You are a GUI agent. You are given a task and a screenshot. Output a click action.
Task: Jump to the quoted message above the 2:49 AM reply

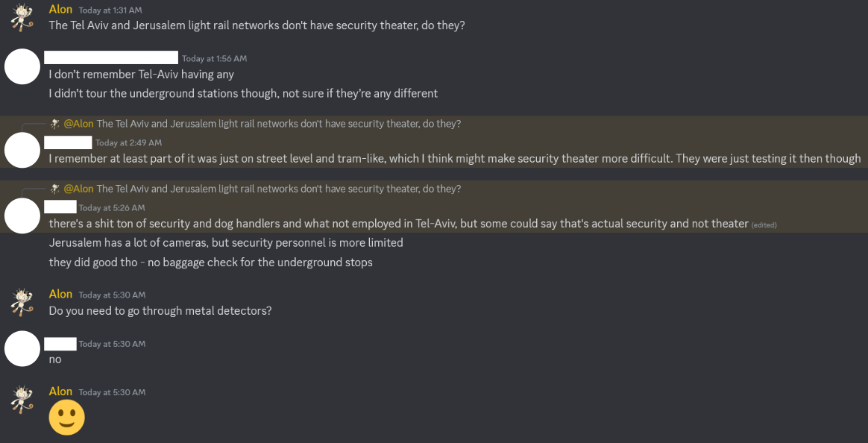(x=278, y=124)
